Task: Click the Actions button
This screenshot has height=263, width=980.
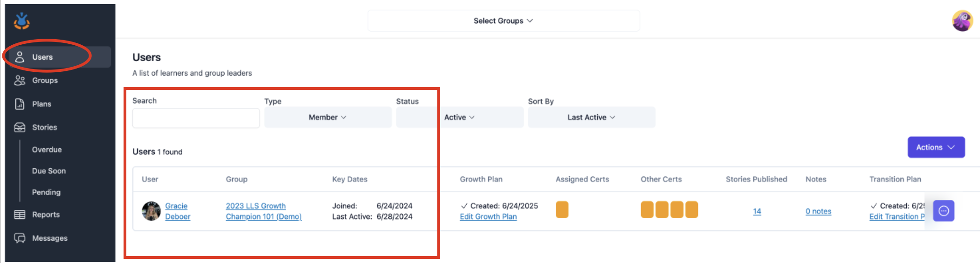Action: [x=936, y=147]
